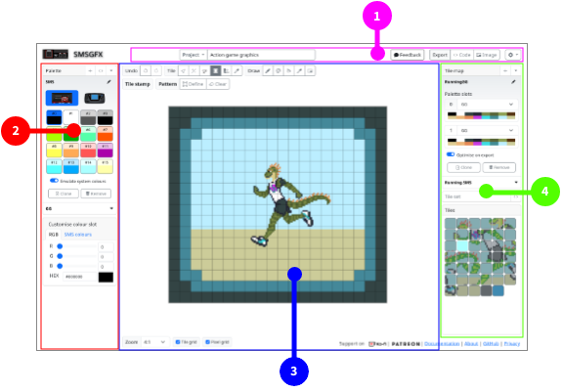Open the Ko-fi support icon
Viewport: 562px width, 392px height.
(377, 344)
